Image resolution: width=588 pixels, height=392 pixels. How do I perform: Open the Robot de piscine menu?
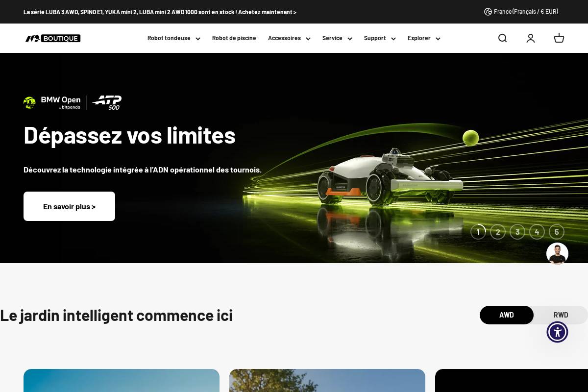coord(234,38)
